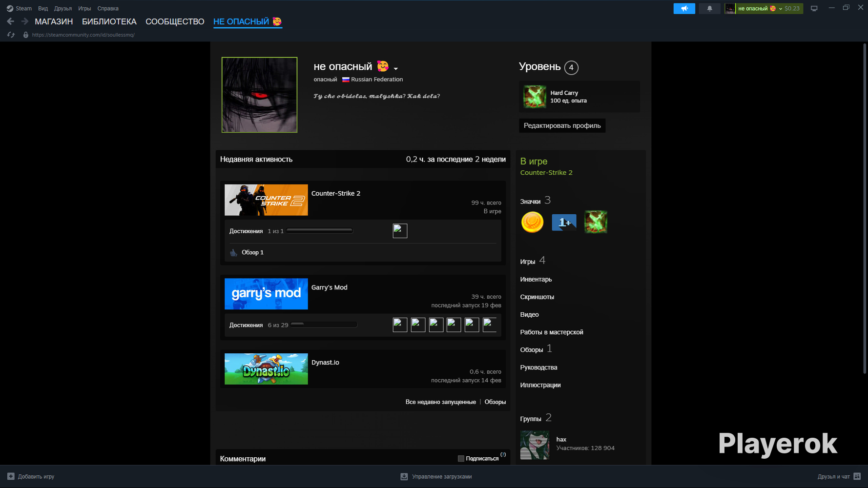Open the friends and chat icon
The height and width of the screenshot is (488, 868).
tap(857, 476)
